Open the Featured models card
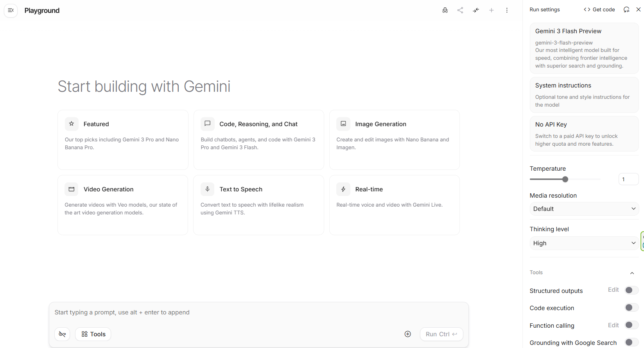The image size is (644, 348). (x=123, y=140)
